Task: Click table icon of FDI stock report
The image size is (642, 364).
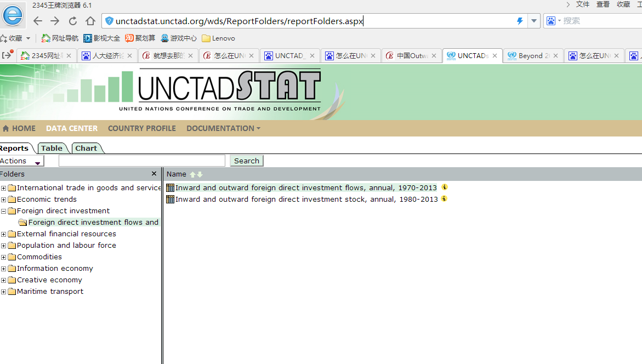Action: [x=171, y=200]
